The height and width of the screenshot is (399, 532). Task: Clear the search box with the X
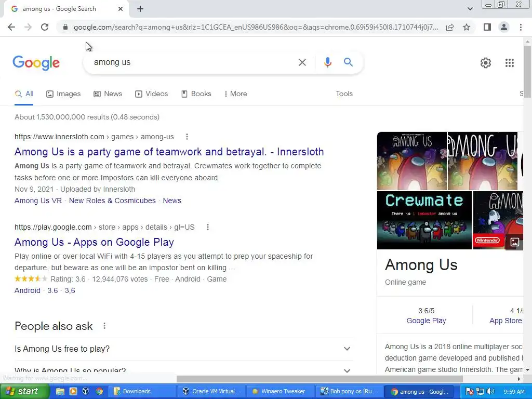click(302, 62)
